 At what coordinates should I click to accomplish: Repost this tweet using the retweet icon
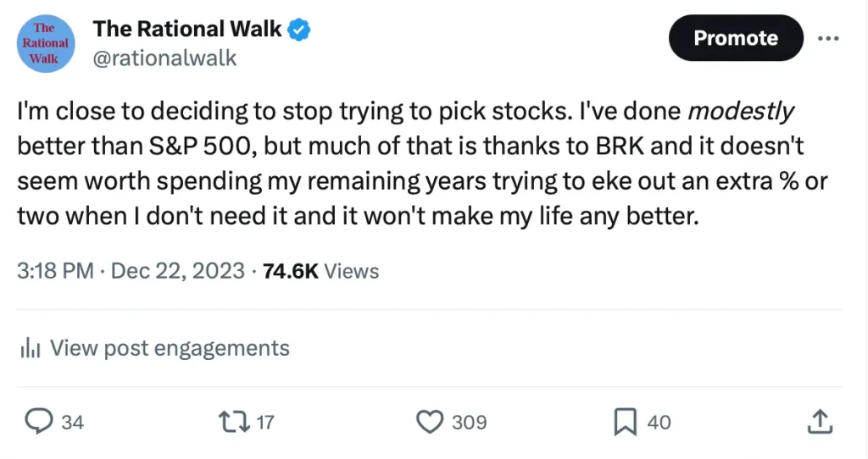pos(231,421)
